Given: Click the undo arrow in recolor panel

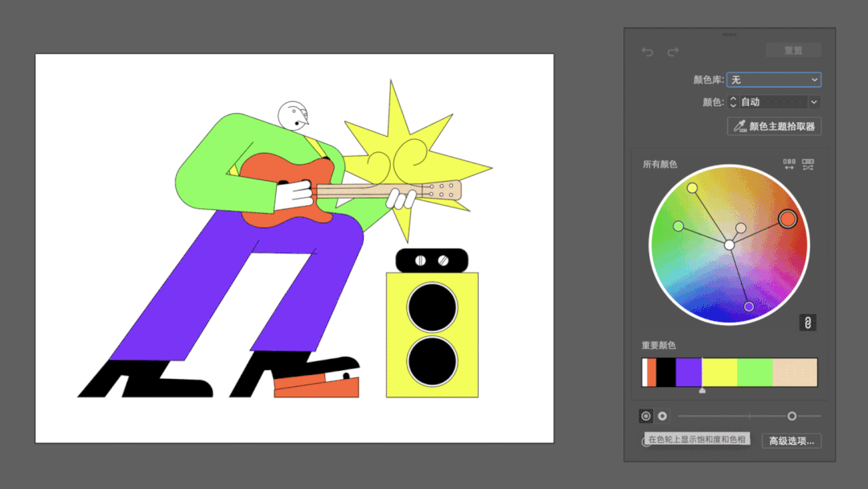Looking at the screenshot, I should pos(648,51).
